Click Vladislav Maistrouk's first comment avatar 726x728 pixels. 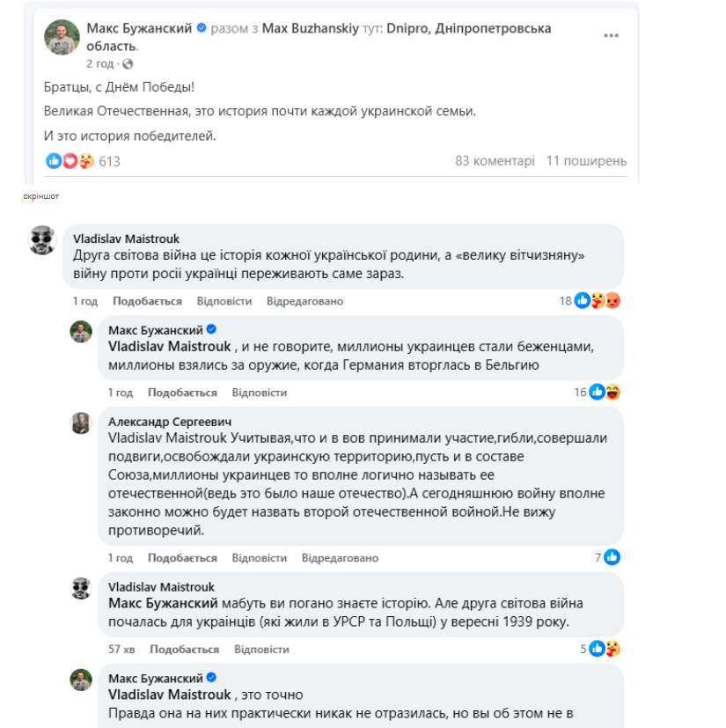point(43,239)
